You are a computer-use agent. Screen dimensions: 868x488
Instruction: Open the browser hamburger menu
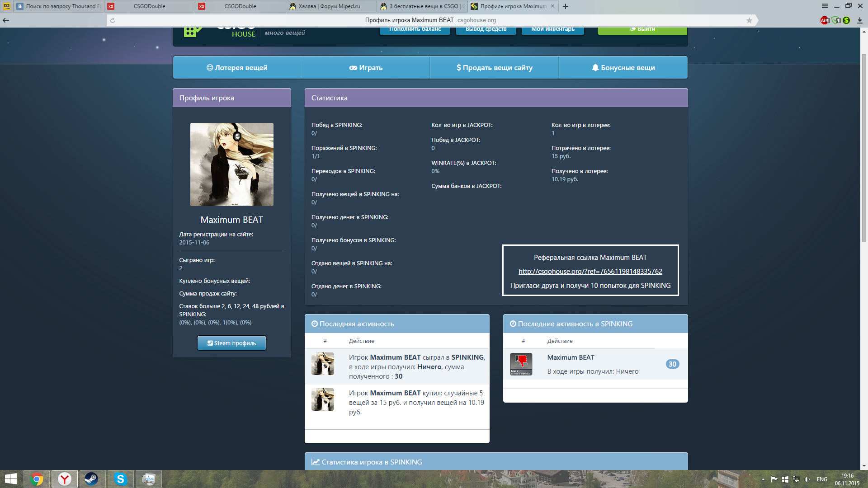coord(825,6)
